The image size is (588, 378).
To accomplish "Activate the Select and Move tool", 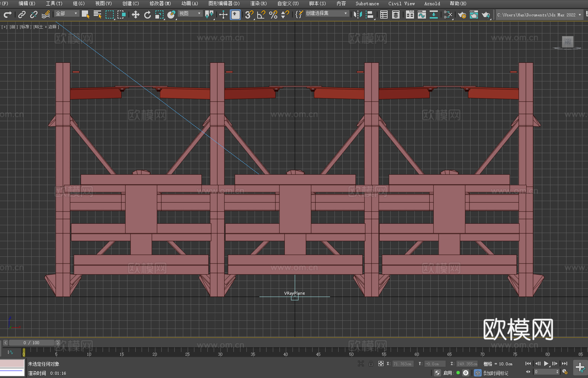I will coord(136,14).
